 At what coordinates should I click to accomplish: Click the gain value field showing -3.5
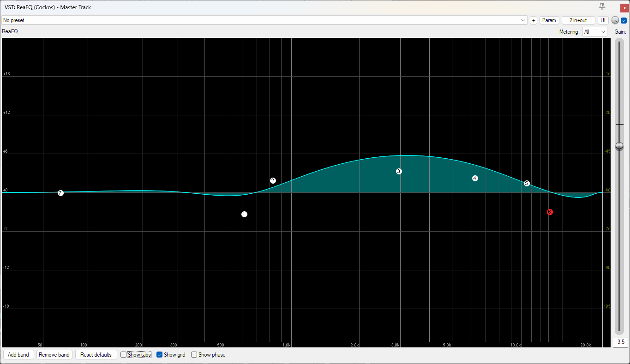[x=620, y=342]
